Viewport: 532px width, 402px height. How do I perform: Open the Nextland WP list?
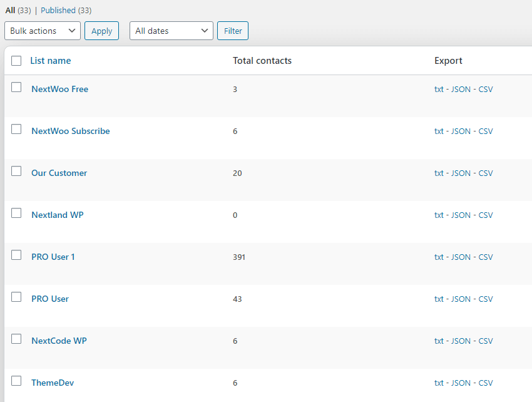coord(58,215)
